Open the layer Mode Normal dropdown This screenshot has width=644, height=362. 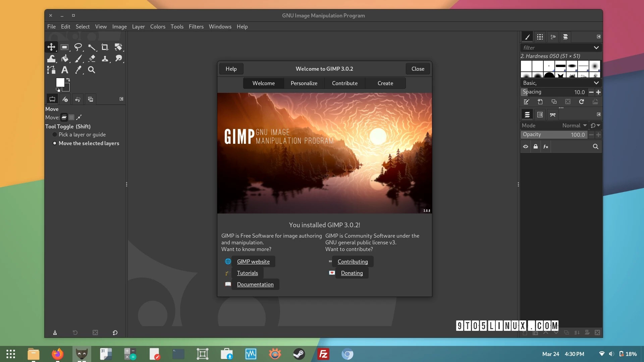point(575,125)
